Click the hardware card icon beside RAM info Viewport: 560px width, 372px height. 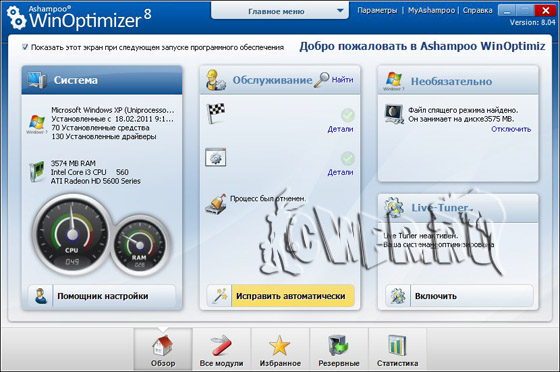pyautogui.click(x=36, y=171)
